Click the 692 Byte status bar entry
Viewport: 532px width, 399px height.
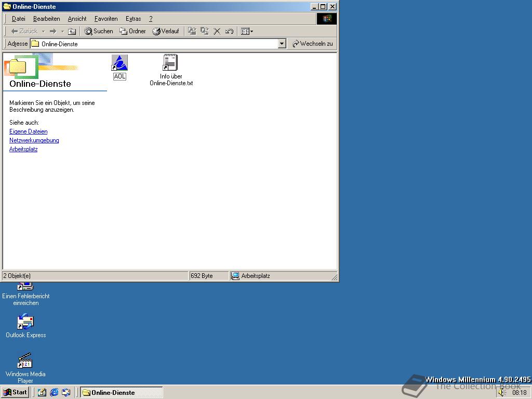pos(202,276)
